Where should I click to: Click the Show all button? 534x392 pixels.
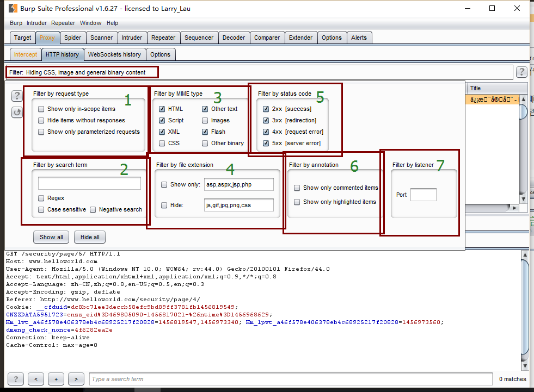click(51, 237)
